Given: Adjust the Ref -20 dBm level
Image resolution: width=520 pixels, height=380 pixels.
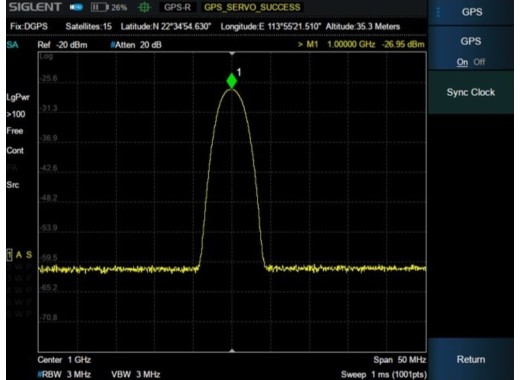Looking at the screenshot, I should (62, 45).
